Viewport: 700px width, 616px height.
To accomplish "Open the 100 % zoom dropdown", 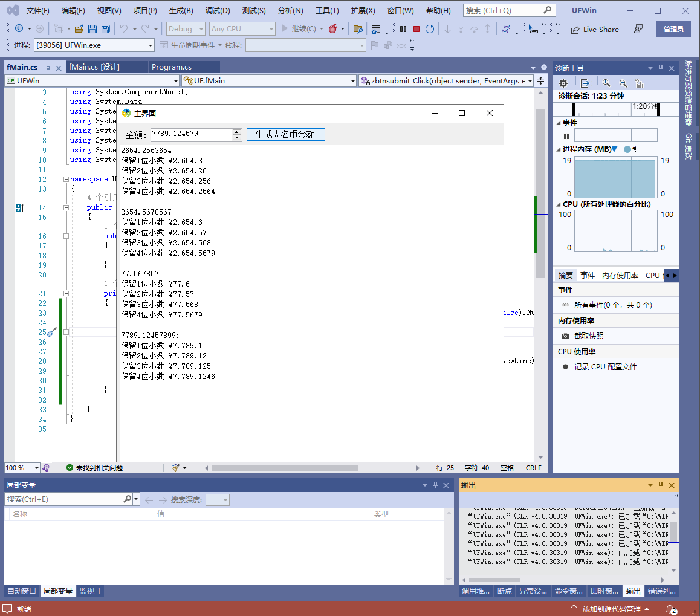I will [x=22, y=468].
